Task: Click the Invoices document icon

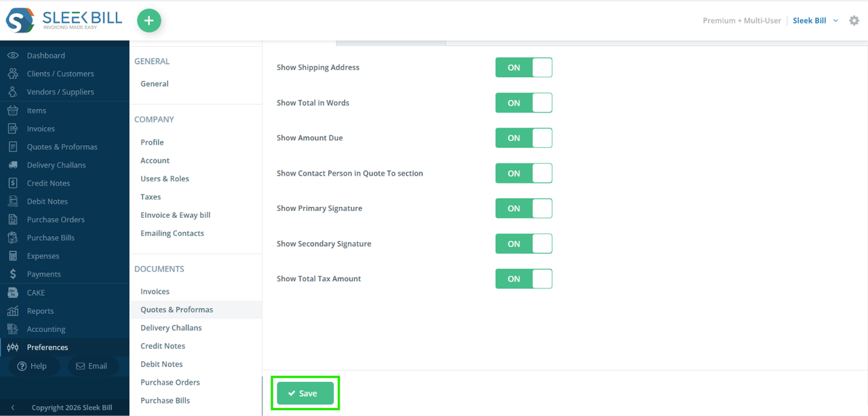Action: coord(13,128)
